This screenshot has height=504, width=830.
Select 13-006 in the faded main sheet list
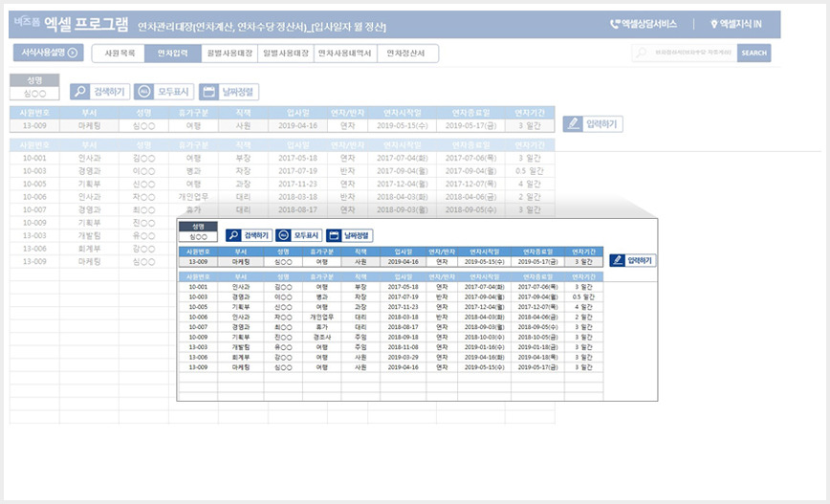34,249
